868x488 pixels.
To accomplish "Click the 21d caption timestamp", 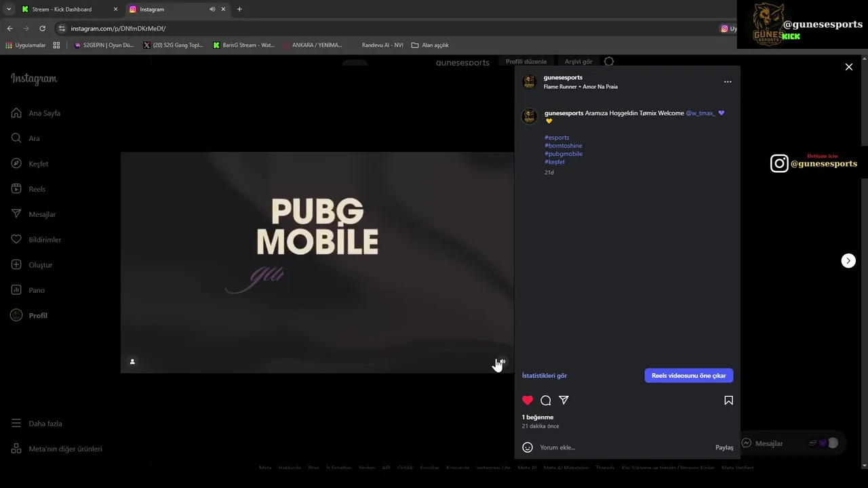I will (549, 173).
